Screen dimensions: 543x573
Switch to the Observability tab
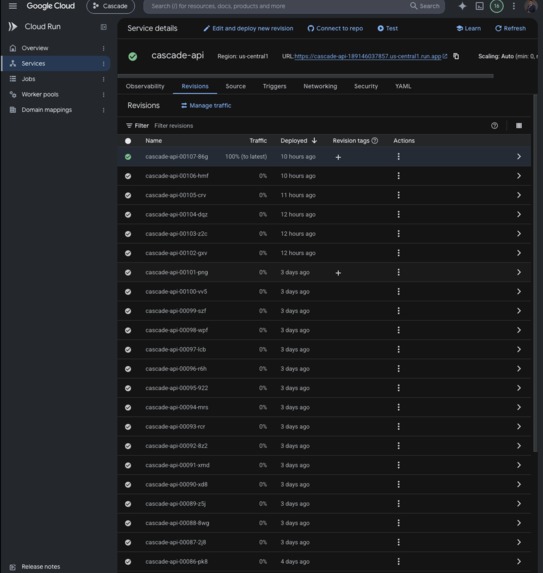tap(145, 86)
